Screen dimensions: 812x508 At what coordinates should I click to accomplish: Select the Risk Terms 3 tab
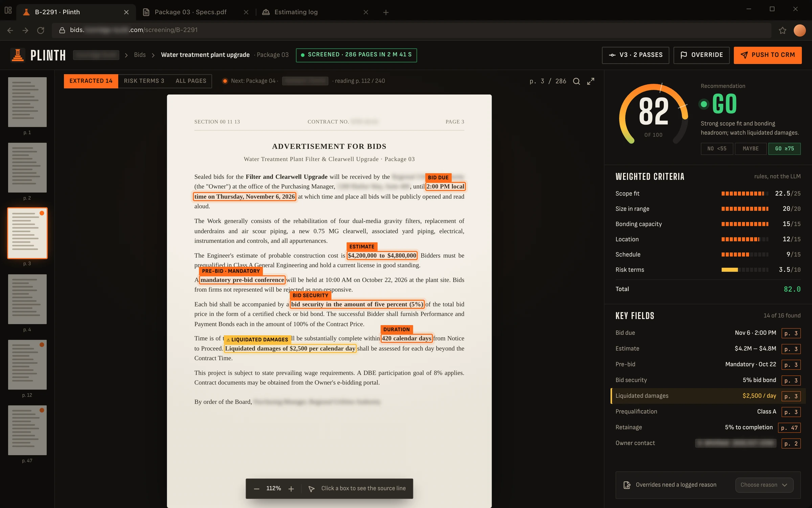(144, 81)
